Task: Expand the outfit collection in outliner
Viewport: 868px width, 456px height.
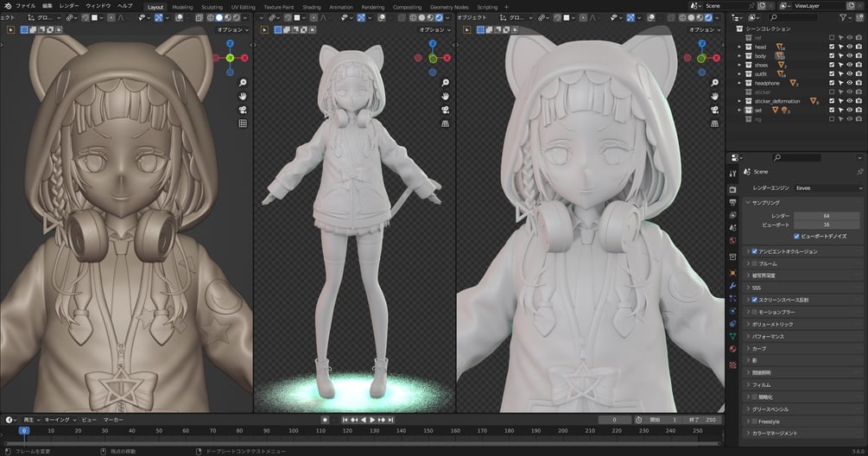Action: [x=739, y=74]
